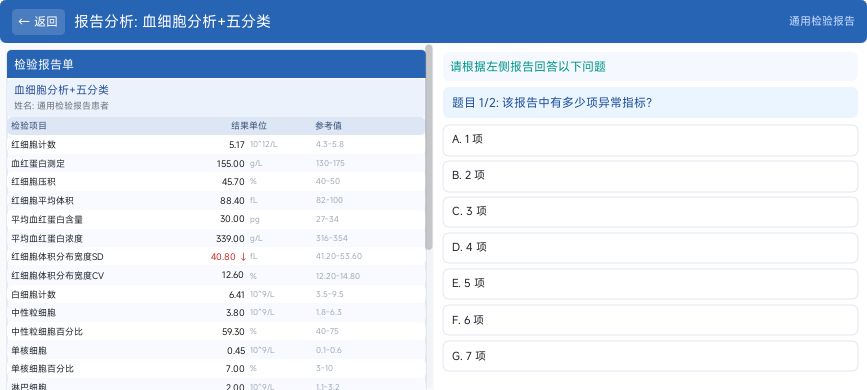The width and height of the screenshot is (867, 390).
Task: Click the 中性粒细胞 row label
Action: pos(34,313)
